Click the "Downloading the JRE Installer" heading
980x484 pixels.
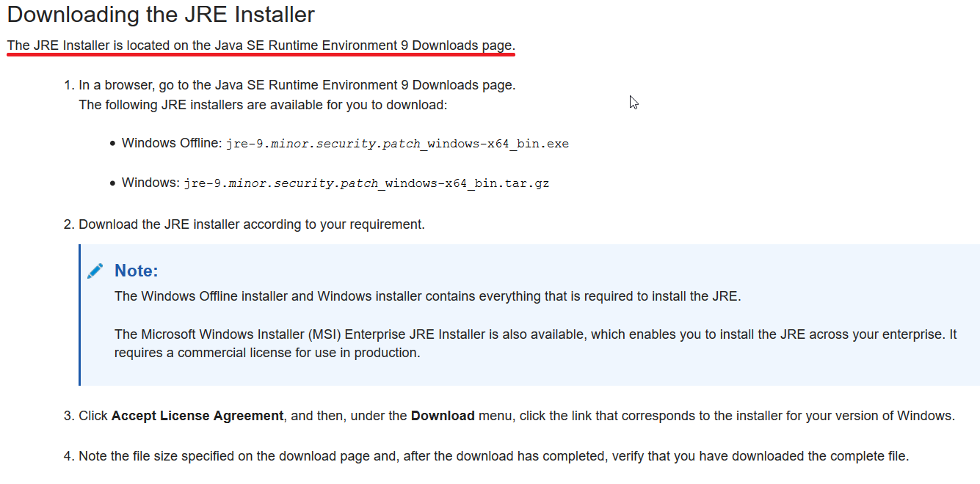point(161,15)
